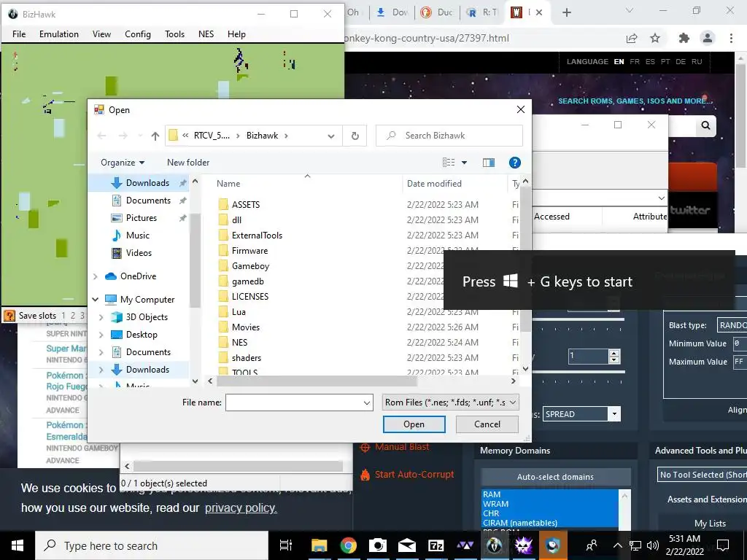Open the dialog help icon
Image resolution: width=747 pixels, height=560 pixels.
pos(514,163)
